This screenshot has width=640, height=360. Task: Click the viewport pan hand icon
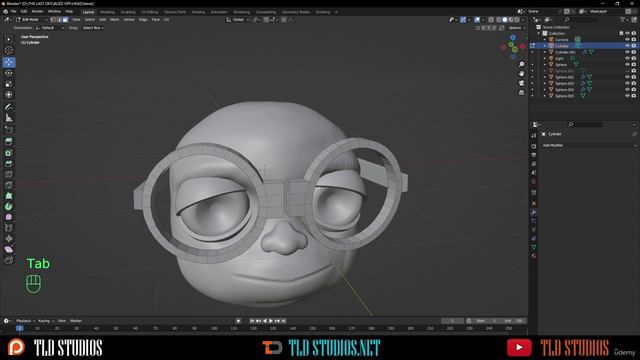(x=521, y=74)
